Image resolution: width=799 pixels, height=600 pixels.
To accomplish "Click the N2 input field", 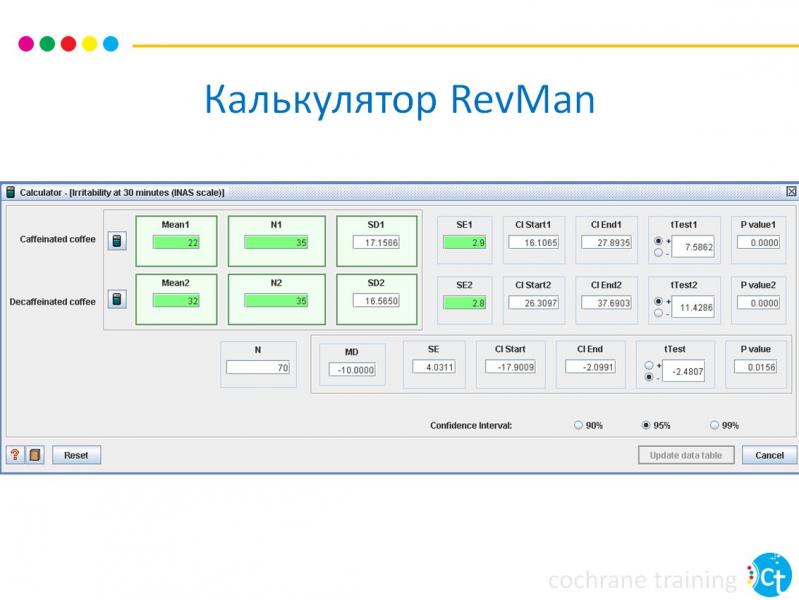I will (276, 301).
